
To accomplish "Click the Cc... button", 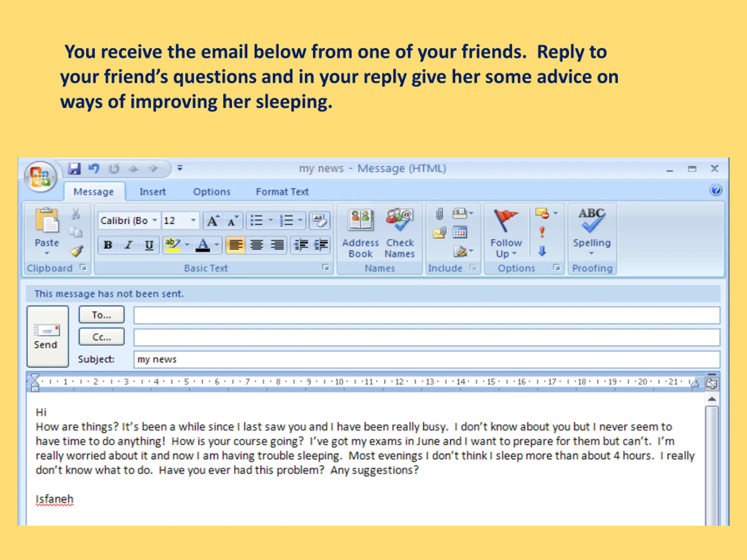I will [102, 337].
